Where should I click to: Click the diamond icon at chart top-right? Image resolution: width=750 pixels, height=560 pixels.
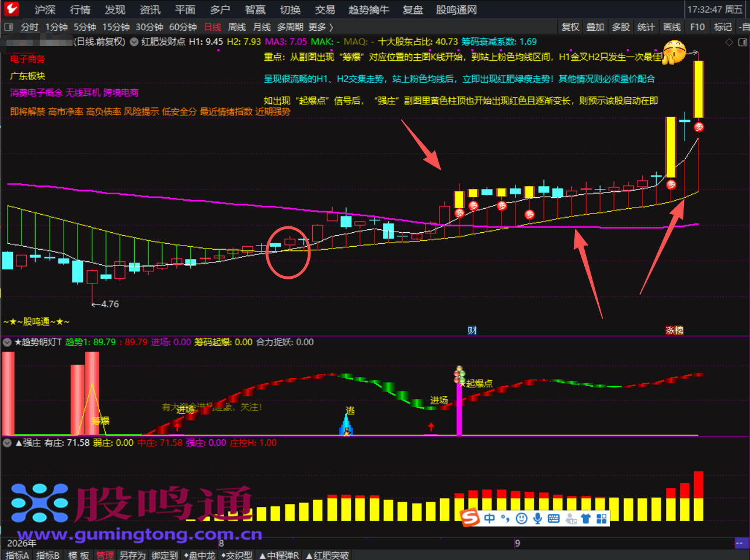click(729, 42)
